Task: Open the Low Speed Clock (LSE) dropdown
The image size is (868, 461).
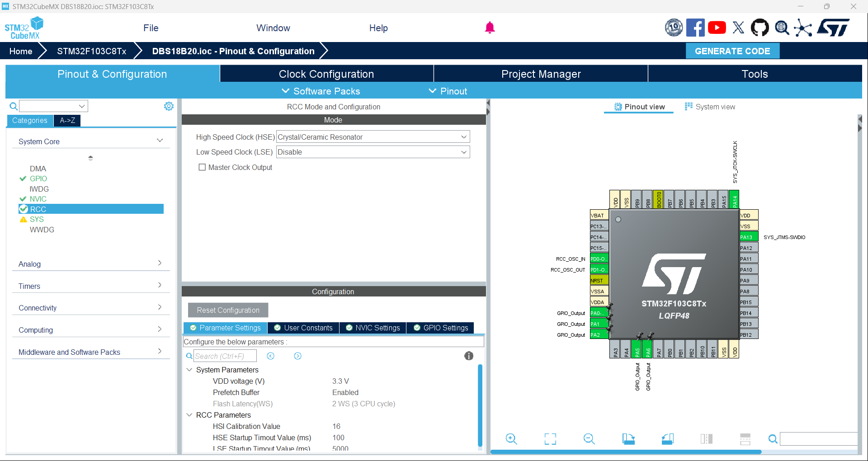Action: point(373,152)
